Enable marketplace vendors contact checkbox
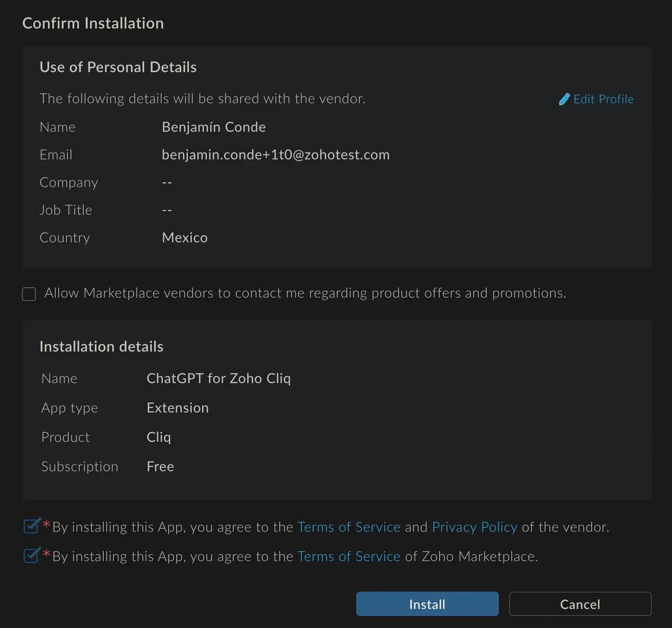This screenshot has height=628, width=672. (29, 294)
